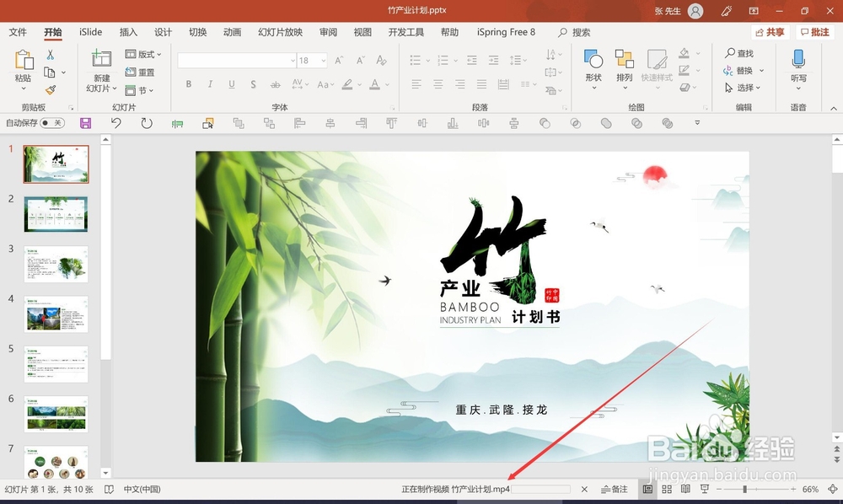Click Decrease Font Size icon
Image resolution: width=843 pixels, height=504 pixels.
pos(360,60)
